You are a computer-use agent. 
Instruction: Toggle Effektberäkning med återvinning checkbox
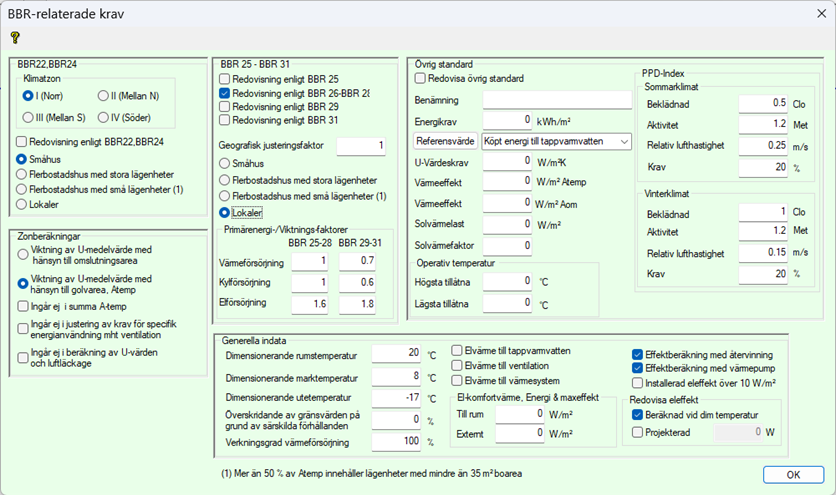(x=638, y=353)
